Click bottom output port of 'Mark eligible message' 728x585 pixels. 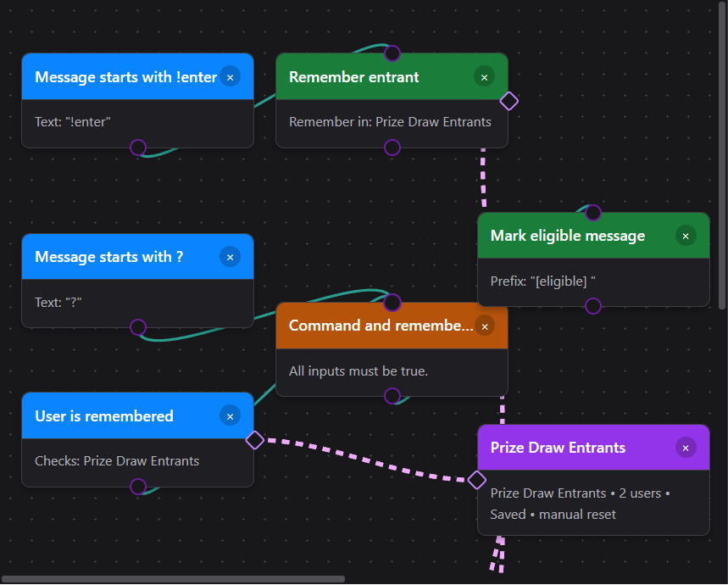pyautogui.click(x=593, y=306)
